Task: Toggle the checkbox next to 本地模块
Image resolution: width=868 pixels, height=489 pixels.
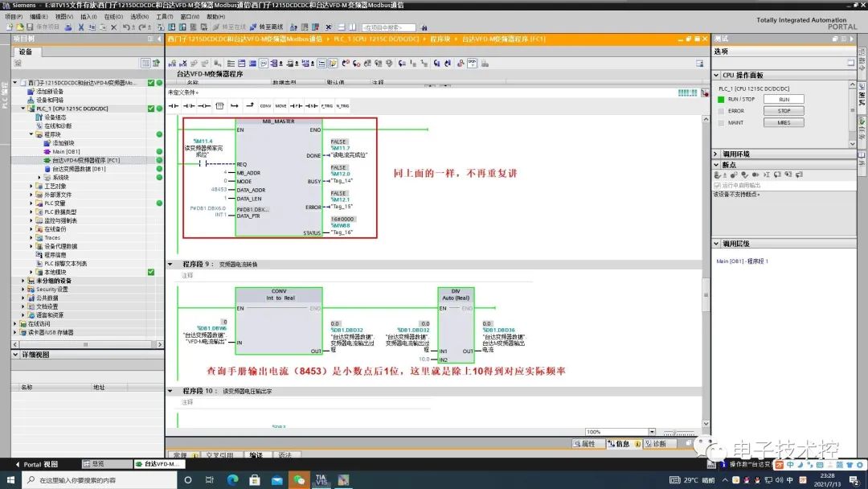Action: click(151, 272)
